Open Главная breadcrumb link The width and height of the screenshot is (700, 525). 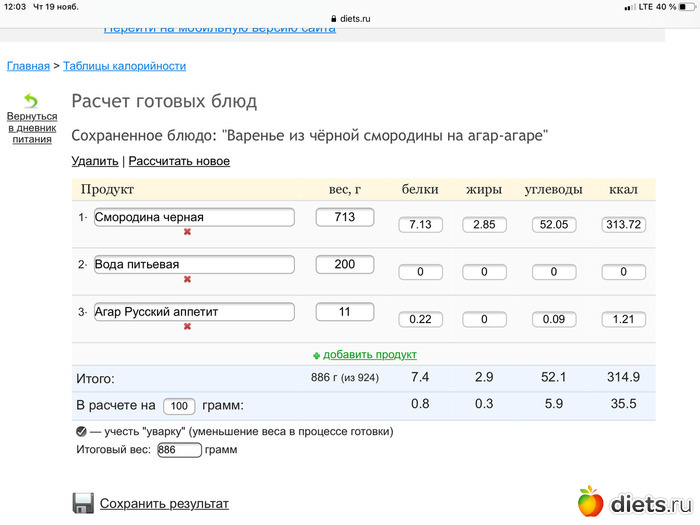28,66
